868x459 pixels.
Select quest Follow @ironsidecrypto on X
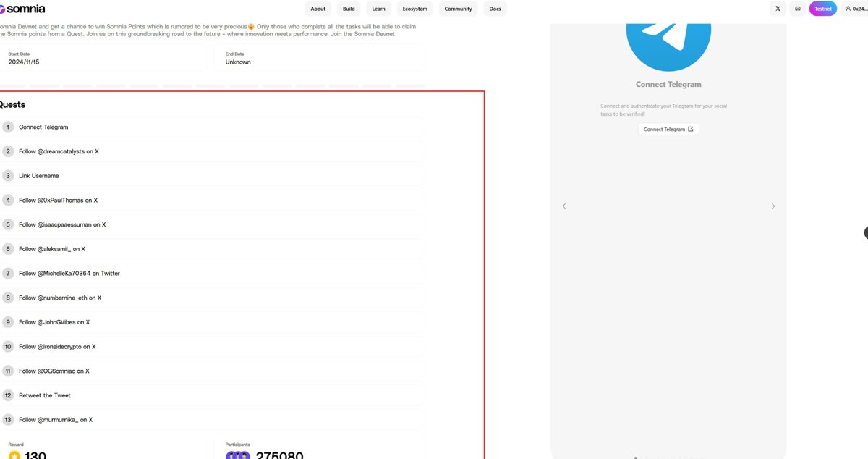pos(212,347)
